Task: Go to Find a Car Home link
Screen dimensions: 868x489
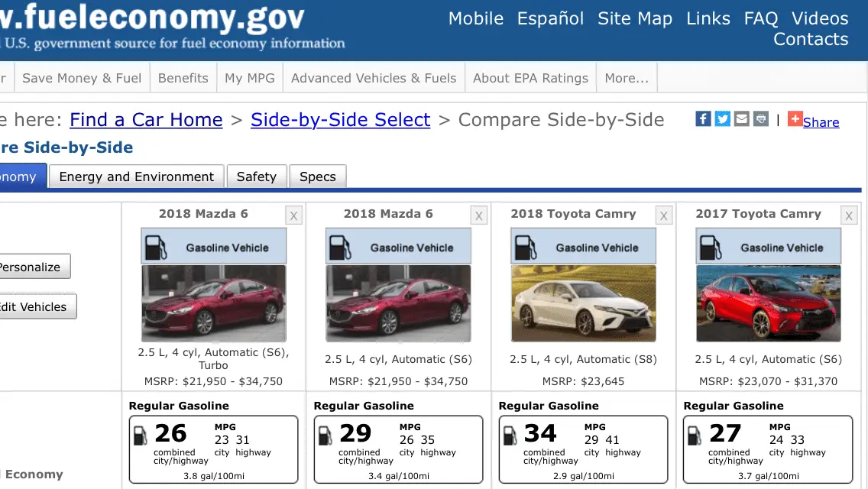Action: (146, 120)
